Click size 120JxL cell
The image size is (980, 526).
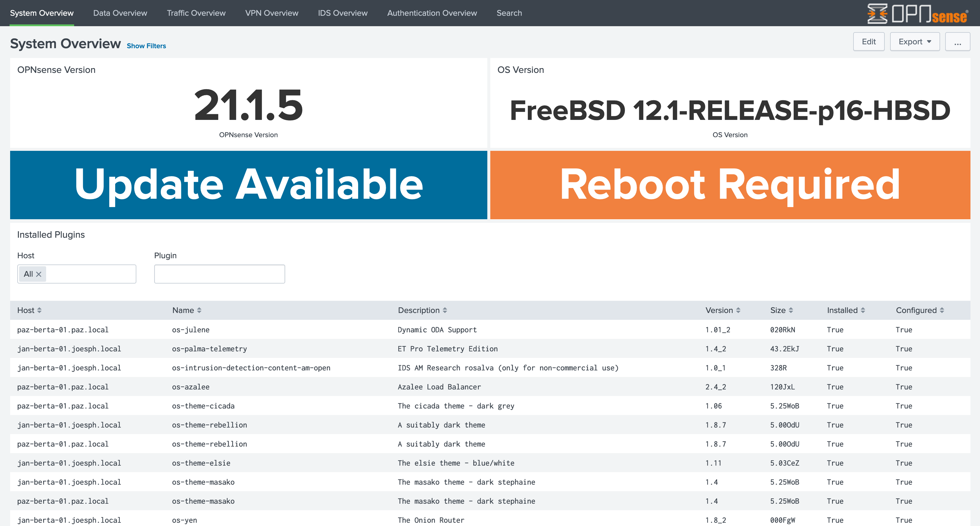pyautogui.click(x=783, y=387)
